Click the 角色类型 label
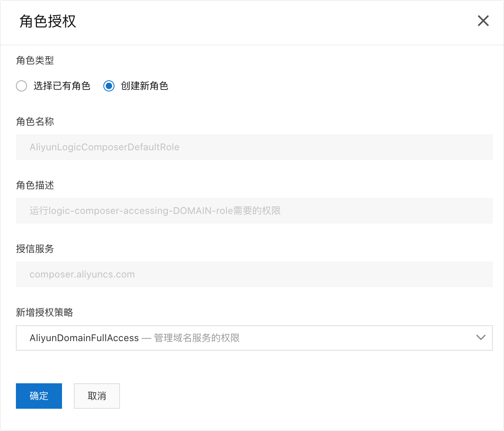Viewport: 504px width, 431px height. [35, 60]
